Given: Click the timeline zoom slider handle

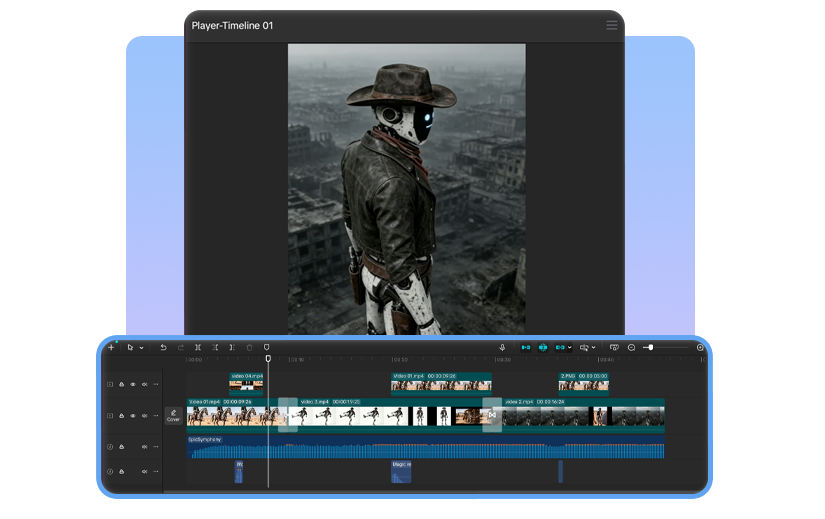Looking at the screenshot, I should pos(651,347).
